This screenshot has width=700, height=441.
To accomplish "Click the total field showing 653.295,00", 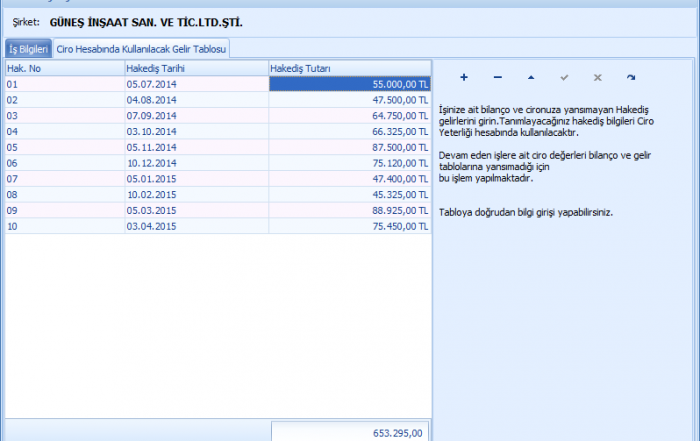I will click(x=351, y=432).
